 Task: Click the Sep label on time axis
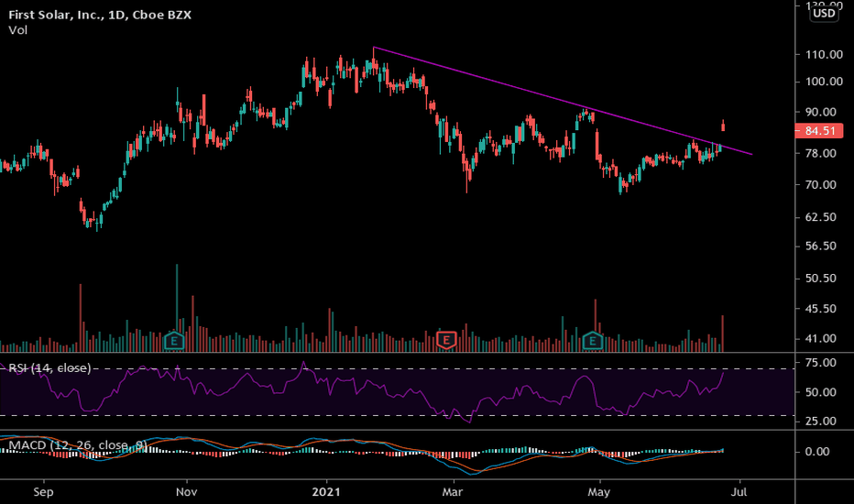44,492
